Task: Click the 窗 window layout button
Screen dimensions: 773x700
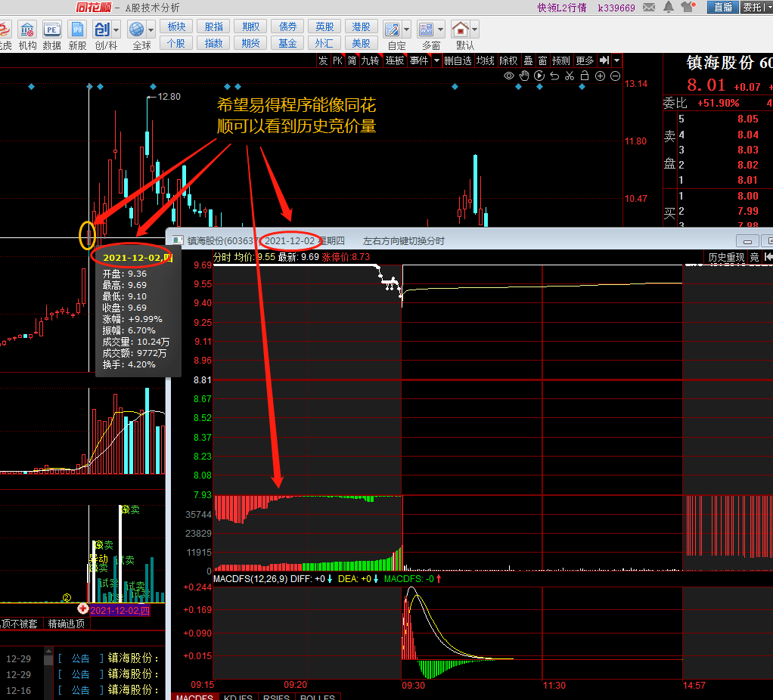Action: [543, 60]
